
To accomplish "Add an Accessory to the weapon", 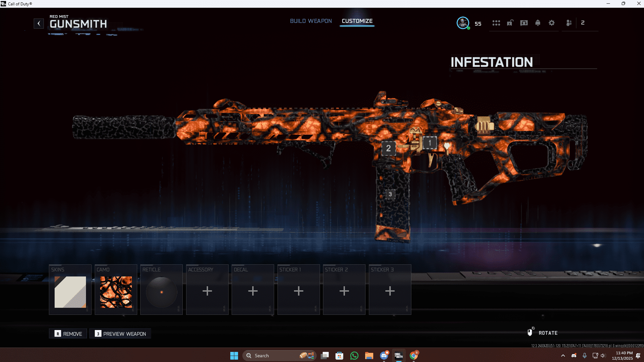I will 207,291.
